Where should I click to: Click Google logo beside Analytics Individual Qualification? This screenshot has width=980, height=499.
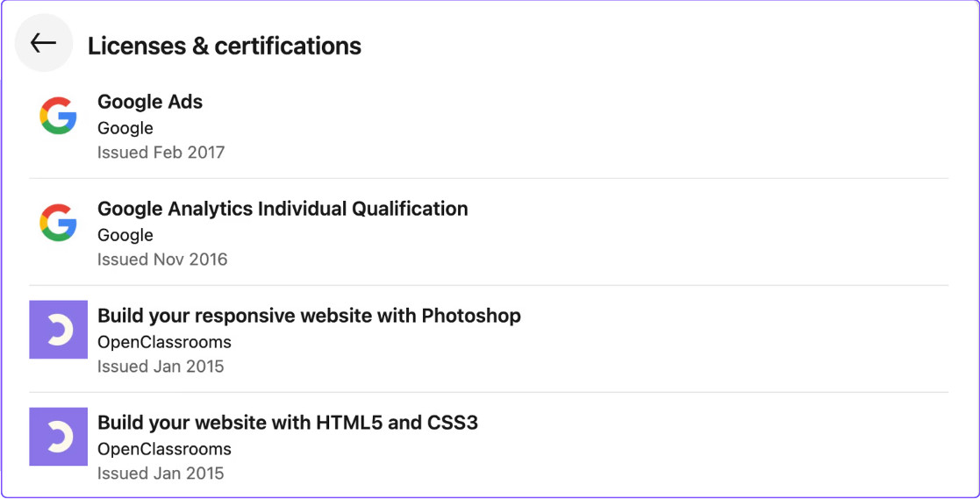58,223
